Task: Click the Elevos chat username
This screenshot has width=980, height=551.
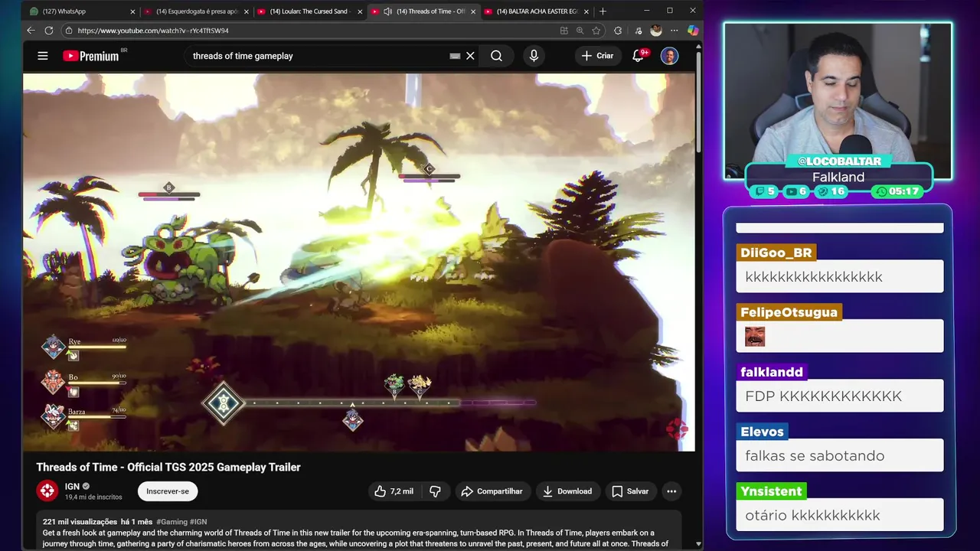Action: click(762, 432)
